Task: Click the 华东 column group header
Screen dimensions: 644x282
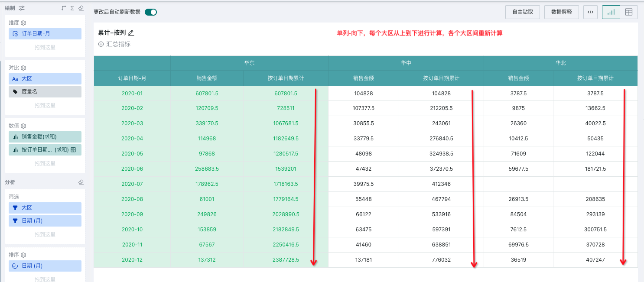Action: coord(249,63)
